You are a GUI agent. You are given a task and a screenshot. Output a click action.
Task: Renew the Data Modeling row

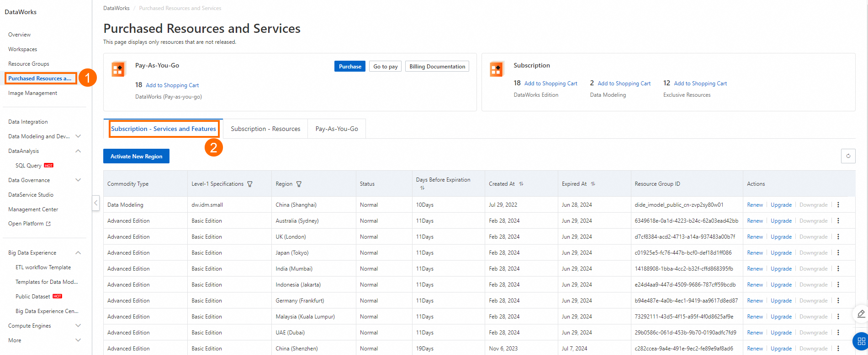pos(755,205)
